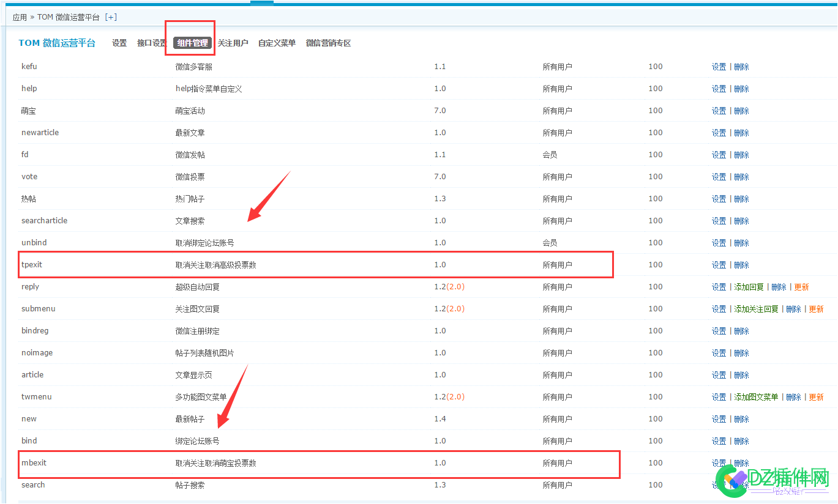The width and height of the screenshot is (838, 504).
Task: Select the mbexit identifier text
Action: point(34,463)
